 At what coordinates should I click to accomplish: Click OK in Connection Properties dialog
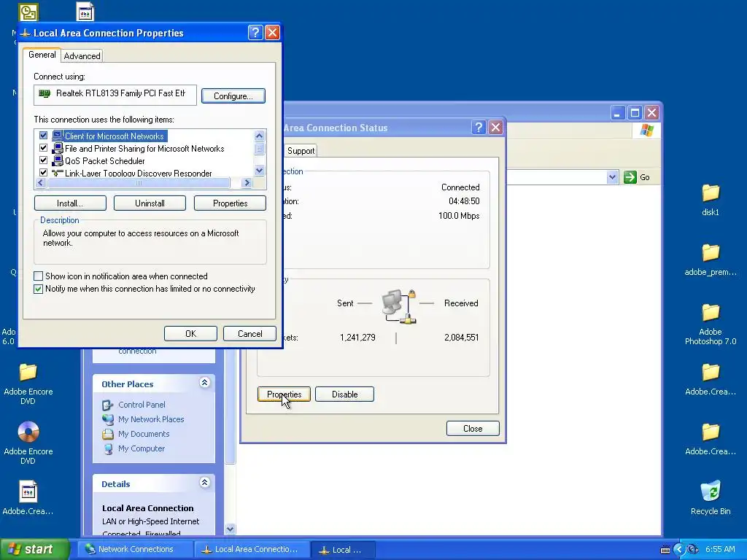(190, 334)
